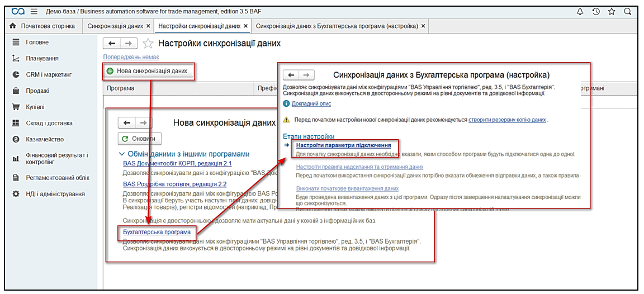Open Головне section
Screen dimensions: 644x294
(x=37, y=42)
